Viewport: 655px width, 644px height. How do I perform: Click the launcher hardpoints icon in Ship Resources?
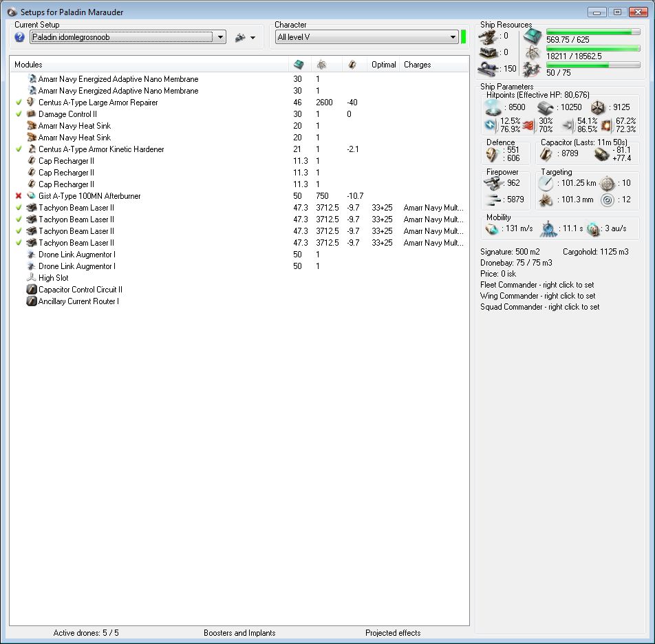click(x=488, y=52)
